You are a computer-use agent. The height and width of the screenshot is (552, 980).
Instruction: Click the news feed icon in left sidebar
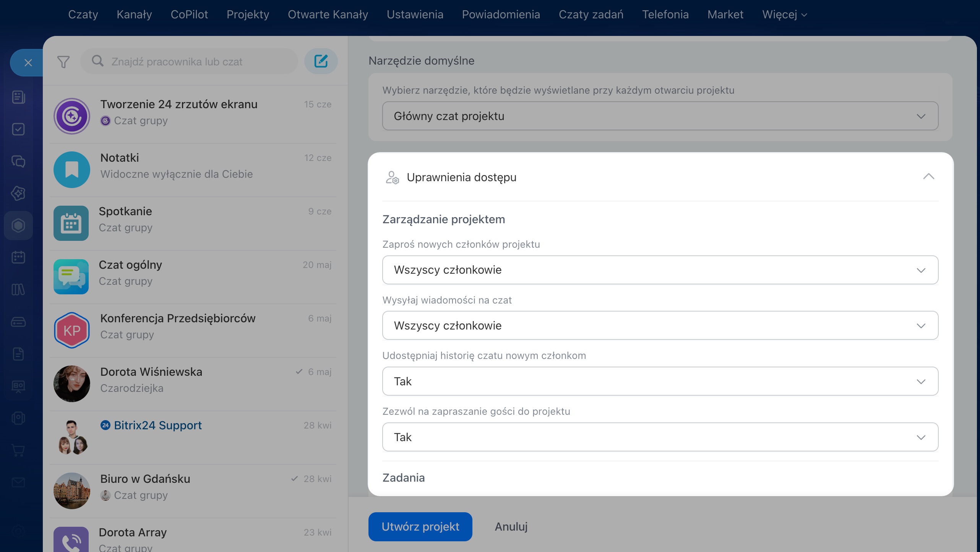pos(18,97)
